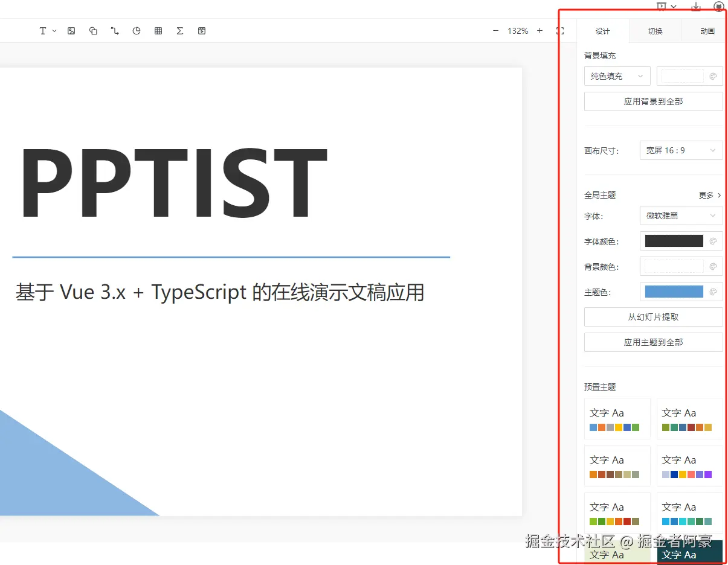Open 更多 global theme options
The width and height of the screenshot is (728, 565).
pos(710,195)
